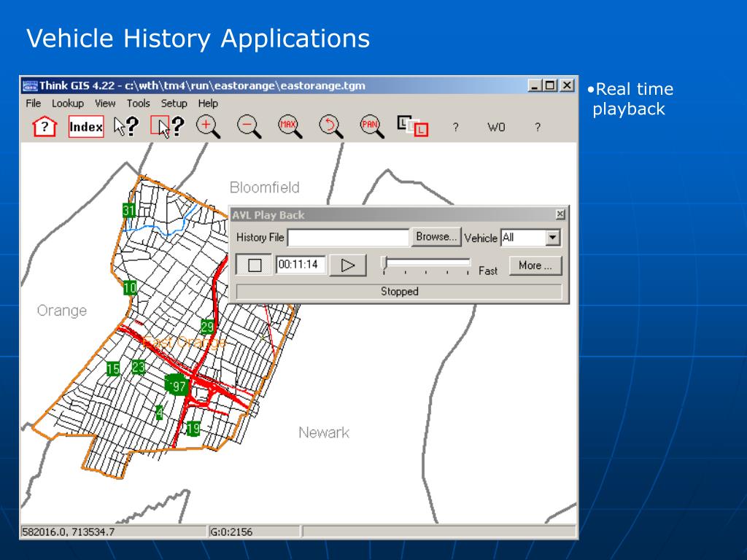Click the 00:11:14 time field
747x560 pixels.
pyautogui.click(x=301, y=265)
